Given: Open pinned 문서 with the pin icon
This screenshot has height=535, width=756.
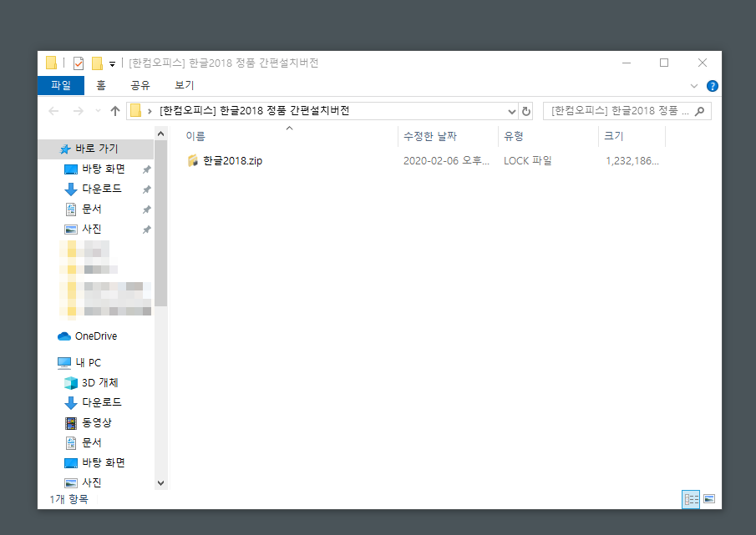Looking at the screenshot, I should pyautogui.click(x=92, y=209).
